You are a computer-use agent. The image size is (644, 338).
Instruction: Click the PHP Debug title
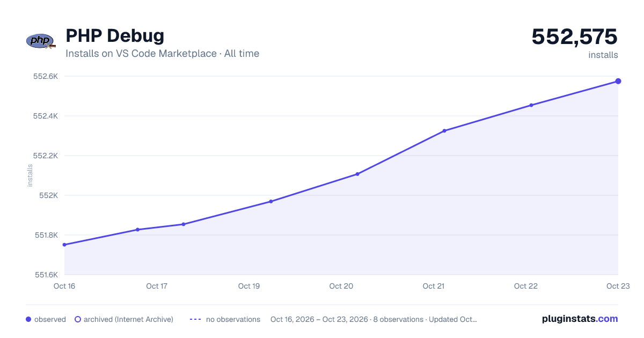pyautogui.click(x=115, y=36)
